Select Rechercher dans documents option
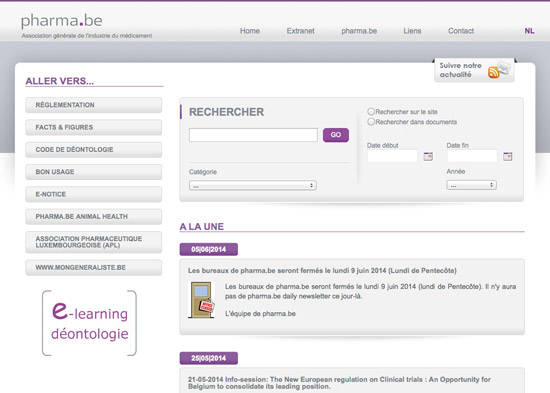The height and width of the screenshot is (393, 550). click(x=371, y=122)
